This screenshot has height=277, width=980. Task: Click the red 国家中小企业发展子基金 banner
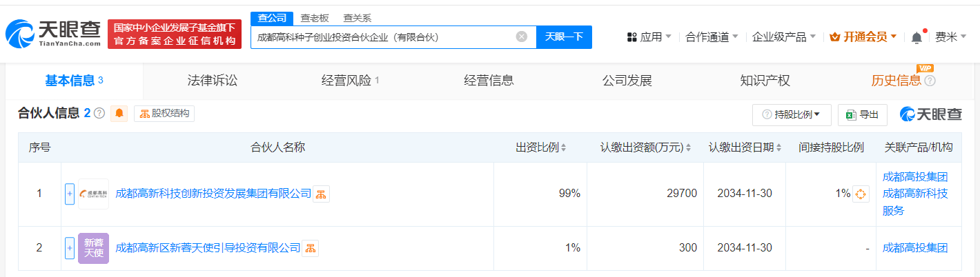pyautogui.click(x=175, y=34)
